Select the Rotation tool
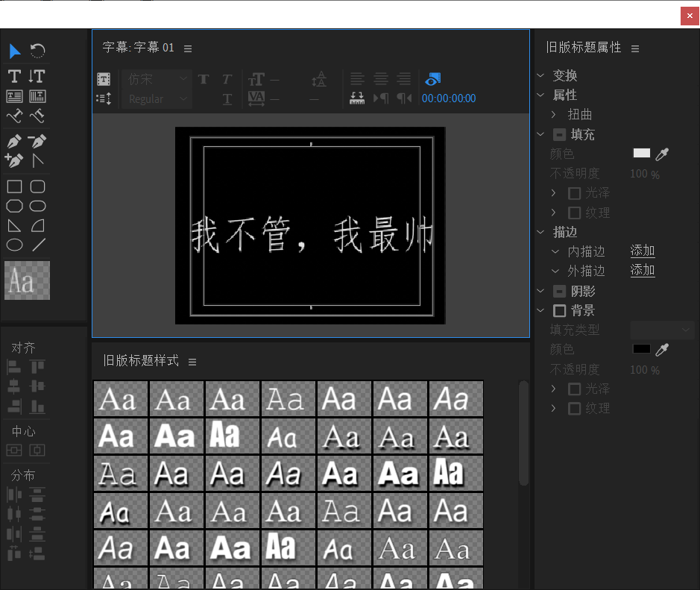Screen dimensions: 700x590 (x=37, y=51)
